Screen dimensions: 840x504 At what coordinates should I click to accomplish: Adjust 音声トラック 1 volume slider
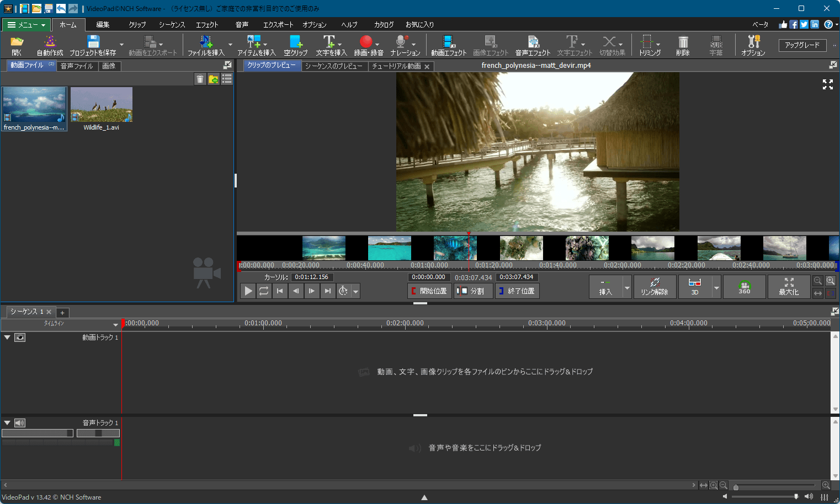point(38,433)
